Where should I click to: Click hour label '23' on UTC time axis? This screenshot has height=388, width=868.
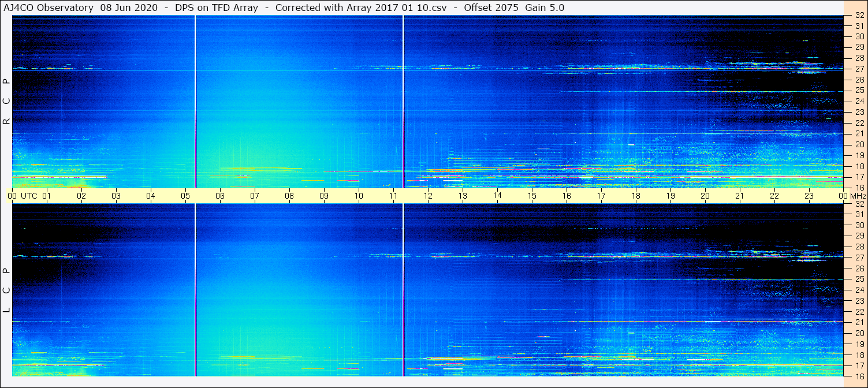tap(809, 196)
